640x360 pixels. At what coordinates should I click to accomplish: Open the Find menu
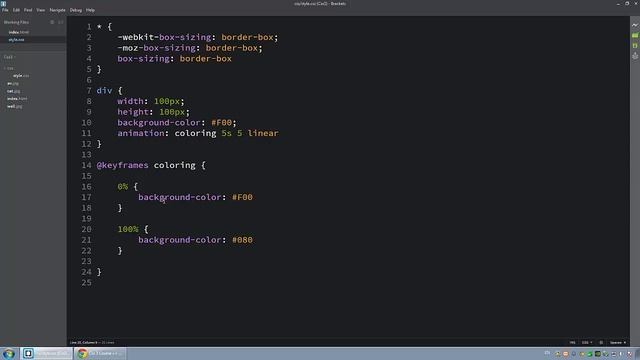pos(28,10)
